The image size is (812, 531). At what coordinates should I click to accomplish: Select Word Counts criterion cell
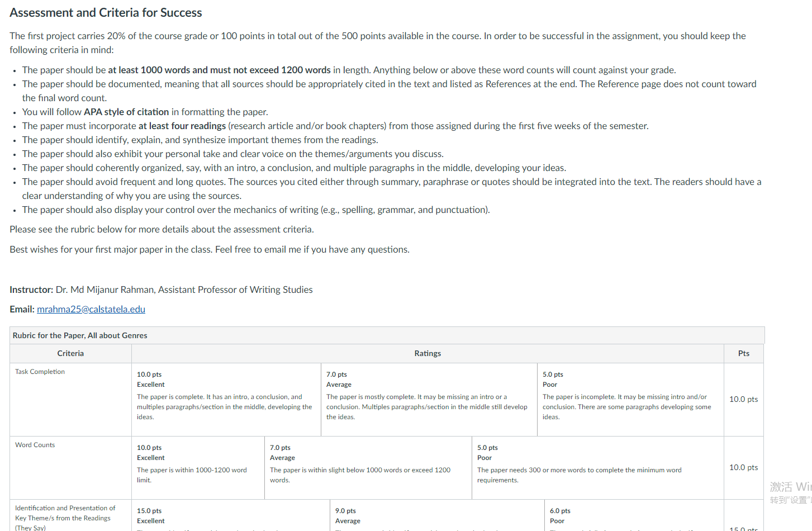tap(70, 468)
